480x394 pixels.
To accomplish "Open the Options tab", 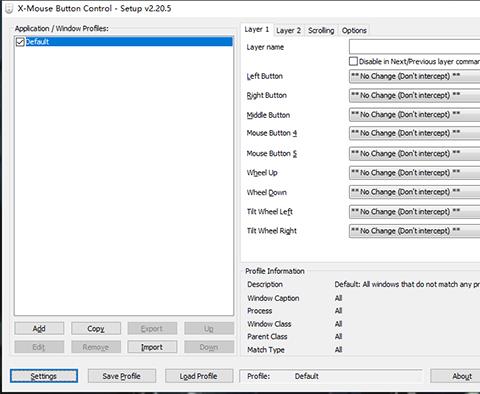I will point(354,30).
